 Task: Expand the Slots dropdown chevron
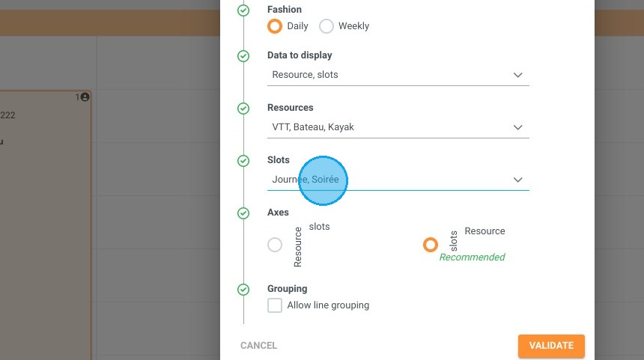518,180
